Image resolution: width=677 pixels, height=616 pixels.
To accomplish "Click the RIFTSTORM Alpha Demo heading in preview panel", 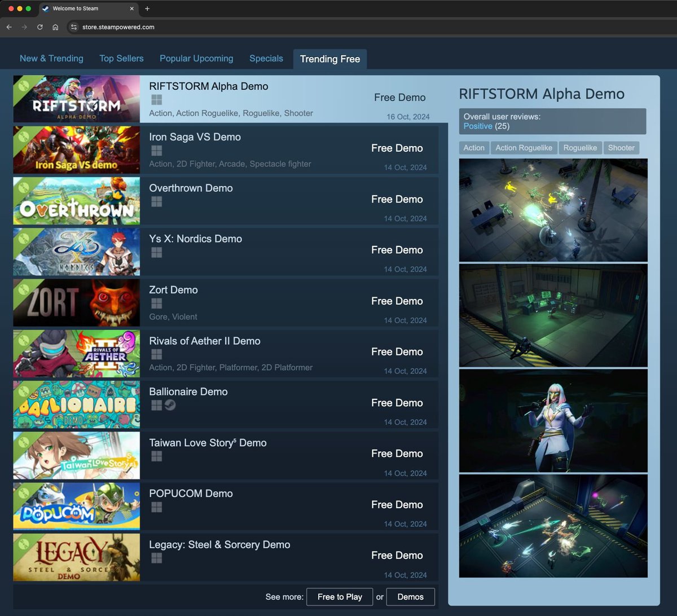I will coord(542,94).
